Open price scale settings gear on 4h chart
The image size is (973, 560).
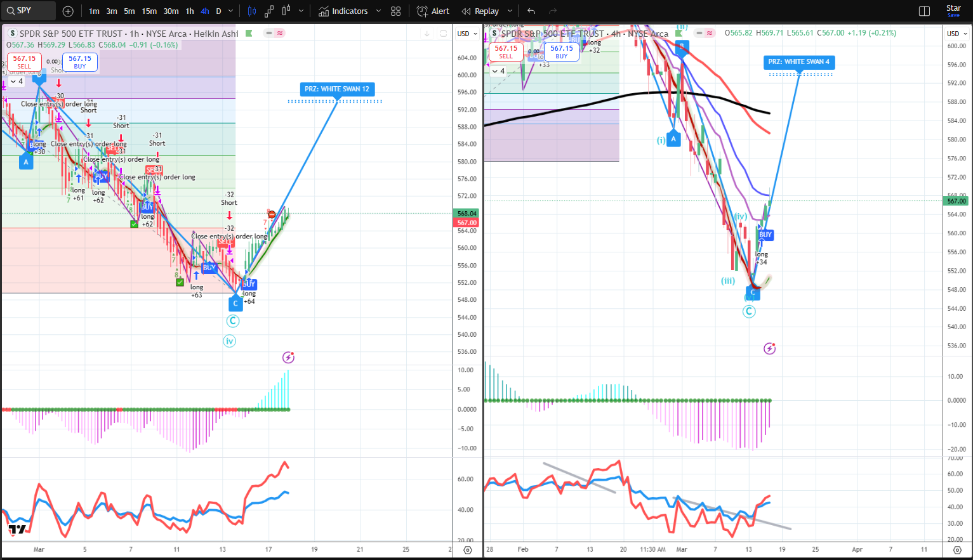coord(958,550)
